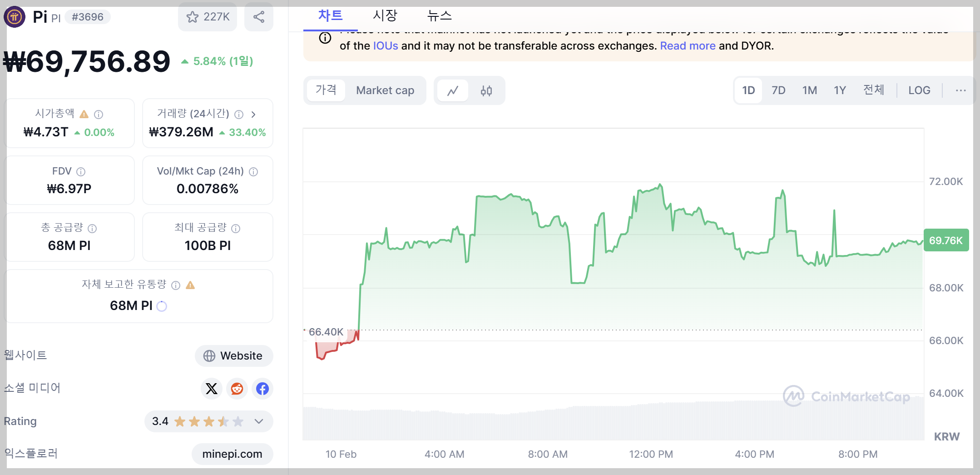Open the Website link button
This screenshot has height=475, width=980.
[x=234, y=356]
